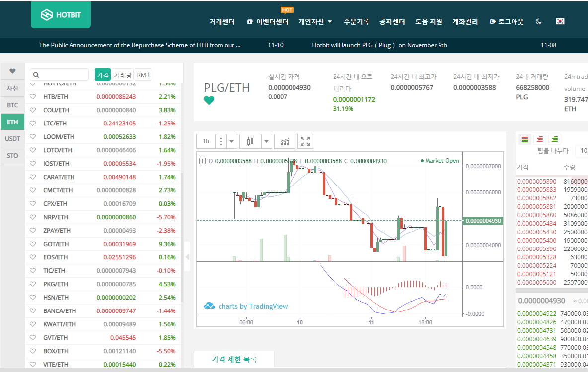This screenshot has height=372, width=588.
Task: Favorite the CARAT/ETH pair heart
Action: click(x=33, y=177)
